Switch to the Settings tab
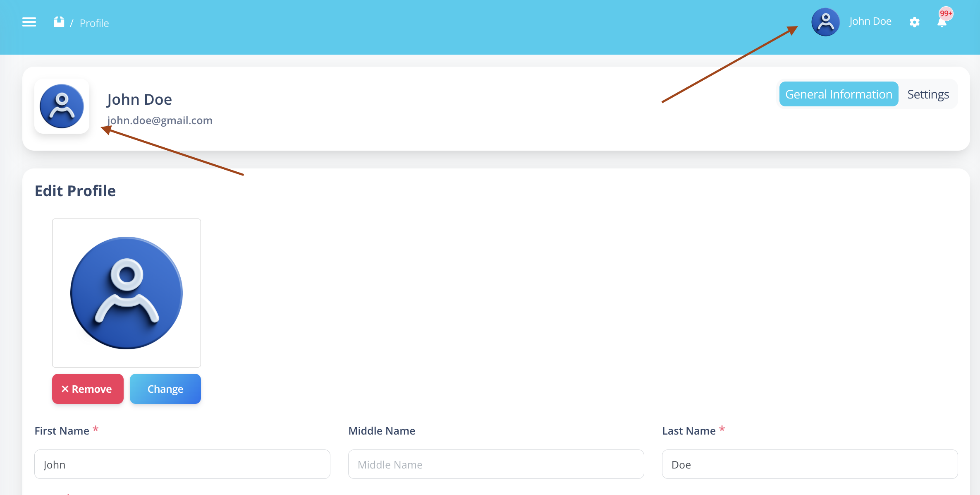This screenshot has width=980, height=495. [928, 94]
